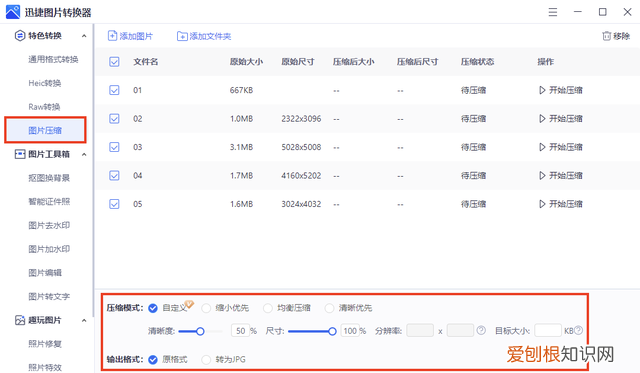Open 照片特效 in sidebar
Image resolution: width=640 pixels, height=373 pixels.
[45, 367]
